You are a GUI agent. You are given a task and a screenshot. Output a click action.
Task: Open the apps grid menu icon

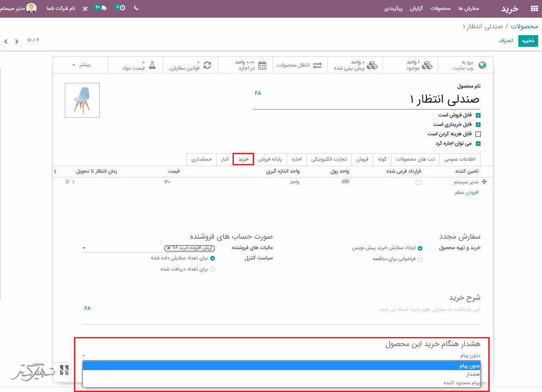534,8
